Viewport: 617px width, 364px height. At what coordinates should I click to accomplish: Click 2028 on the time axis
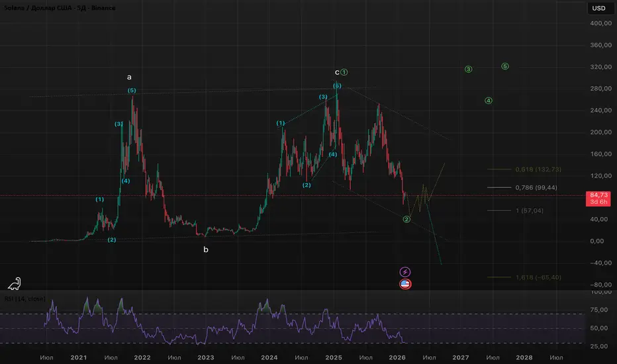524,357
